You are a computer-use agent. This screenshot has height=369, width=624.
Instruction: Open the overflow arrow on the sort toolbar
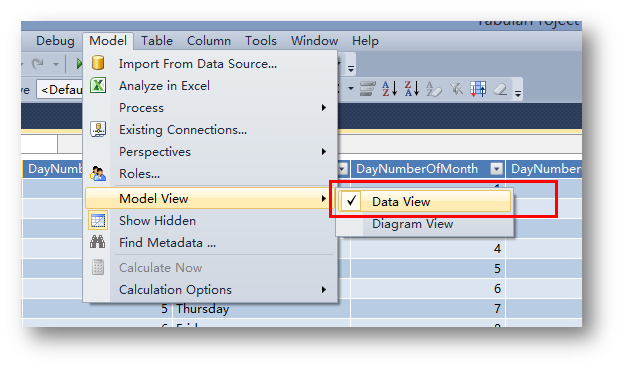click(x=517, y=93)
